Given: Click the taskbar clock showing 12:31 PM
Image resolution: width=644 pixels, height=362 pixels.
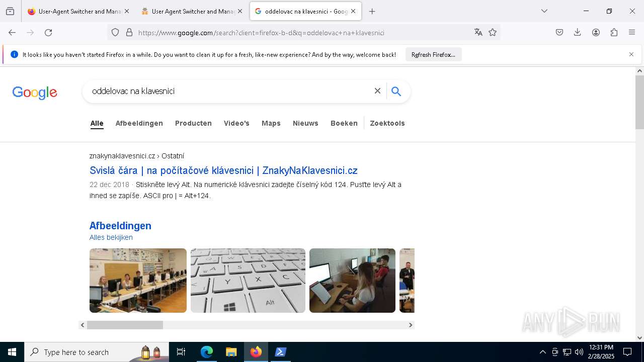Looking at the screenshot, I should [601, 352].
